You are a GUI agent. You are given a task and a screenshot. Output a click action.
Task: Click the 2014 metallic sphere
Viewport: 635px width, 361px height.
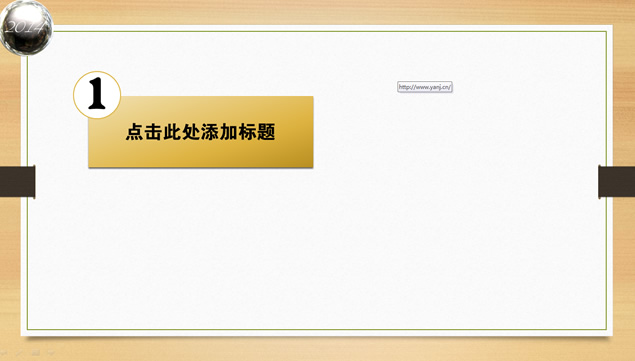(x=26, y=28)
